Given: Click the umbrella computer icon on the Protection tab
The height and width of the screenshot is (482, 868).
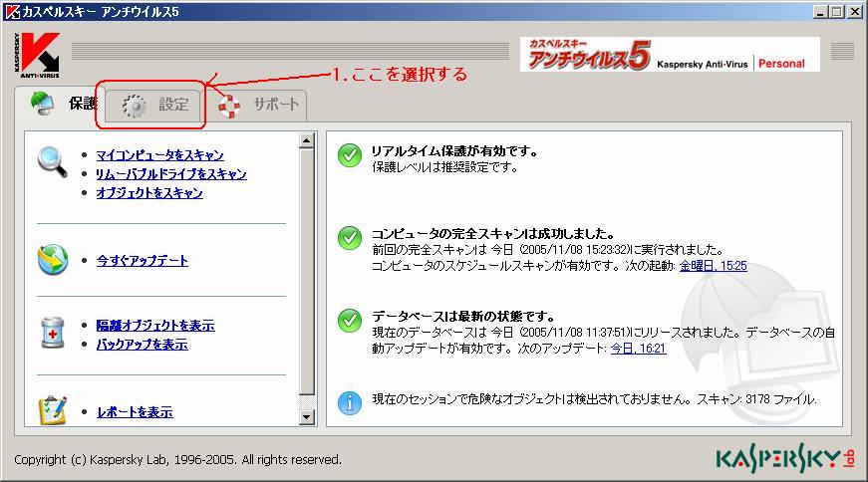Looking at the screenshot, I should click(43, 103).
